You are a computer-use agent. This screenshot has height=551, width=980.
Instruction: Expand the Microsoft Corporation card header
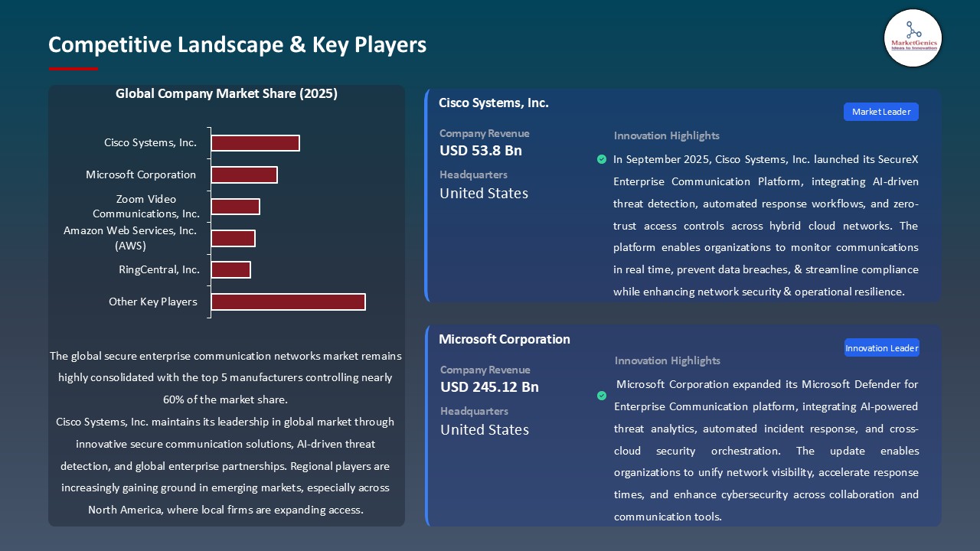[x=505, y=339]
